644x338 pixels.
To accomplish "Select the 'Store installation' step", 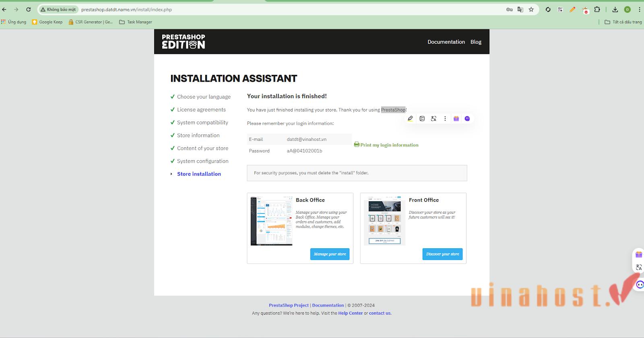I will 199,174.
